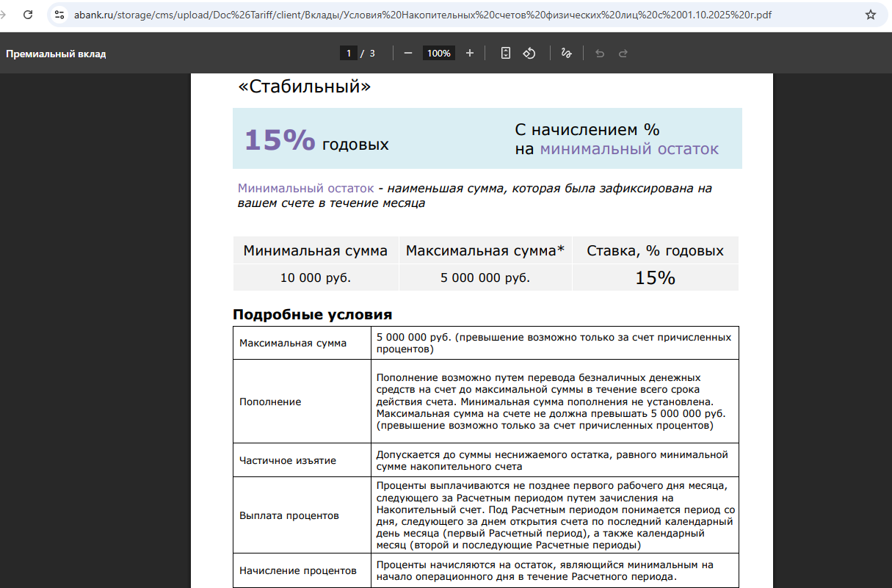
Task: Bookmark this page with the star icon
Action: (871, 15)
